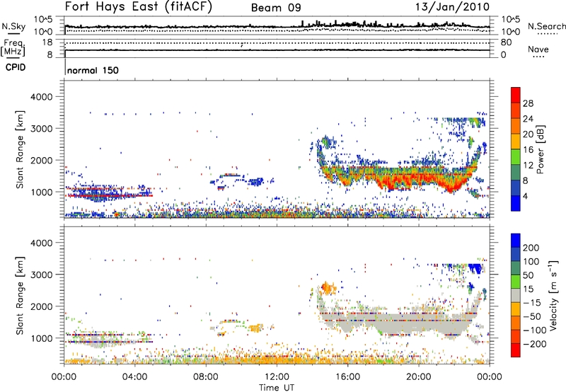The height and width of the screenshot is (392, 566).
Task: Select the yellow Velocity segment between -15 and -50
Action: (516, 309)
